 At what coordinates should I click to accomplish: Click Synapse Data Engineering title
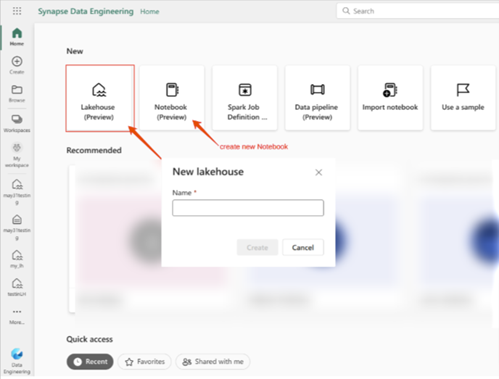click(85, 11)
